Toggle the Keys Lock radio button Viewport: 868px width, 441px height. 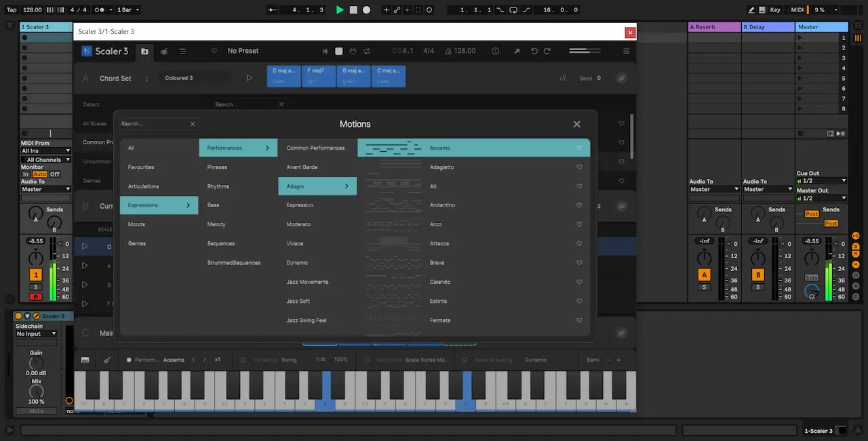pos(368,360)
